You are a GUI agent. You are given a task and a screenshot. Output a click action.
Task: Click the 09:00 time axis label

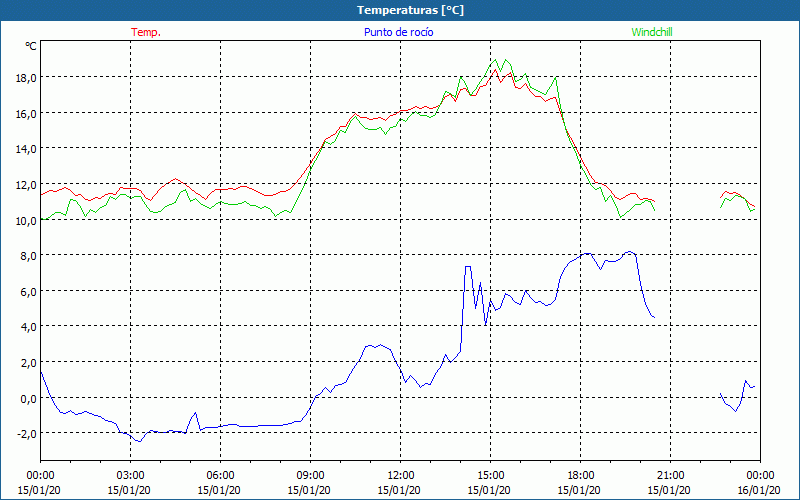310,476
